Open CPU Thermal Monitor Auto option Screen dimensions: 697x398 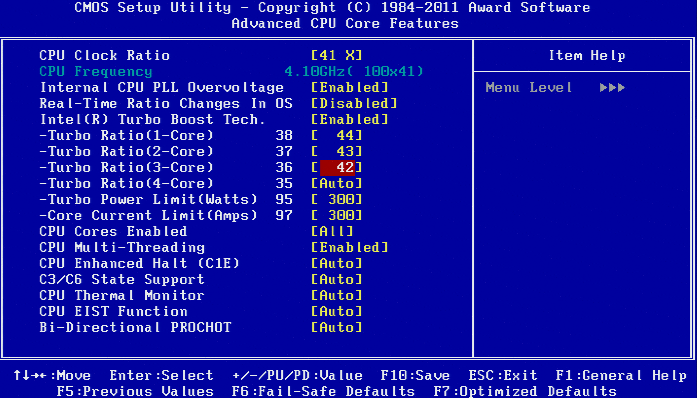[x=336, y=296]
